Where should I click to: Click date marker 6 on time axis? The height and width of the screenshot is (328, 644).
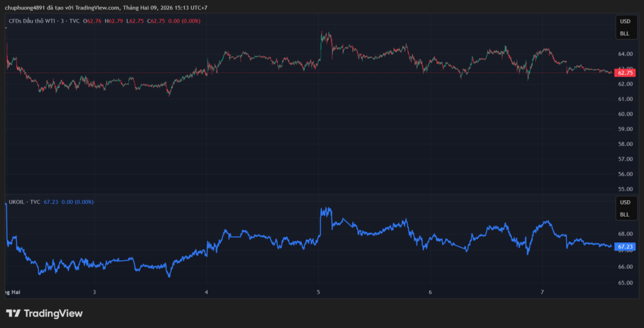(430, 292)
